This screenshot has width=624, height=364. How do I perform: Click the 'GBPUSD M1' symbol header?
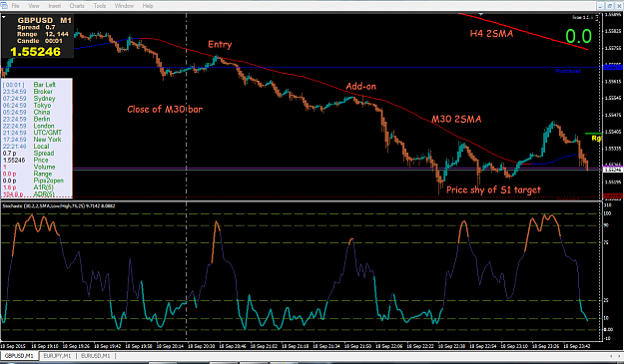[44, 20]
